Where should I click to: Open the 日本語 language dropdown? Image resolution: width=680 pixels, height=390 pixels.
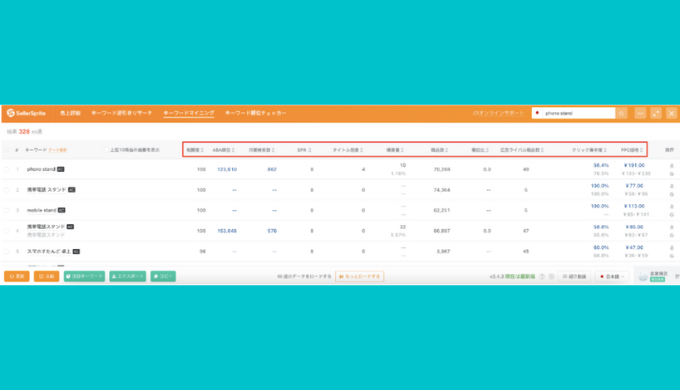click(x=612, y=276)
